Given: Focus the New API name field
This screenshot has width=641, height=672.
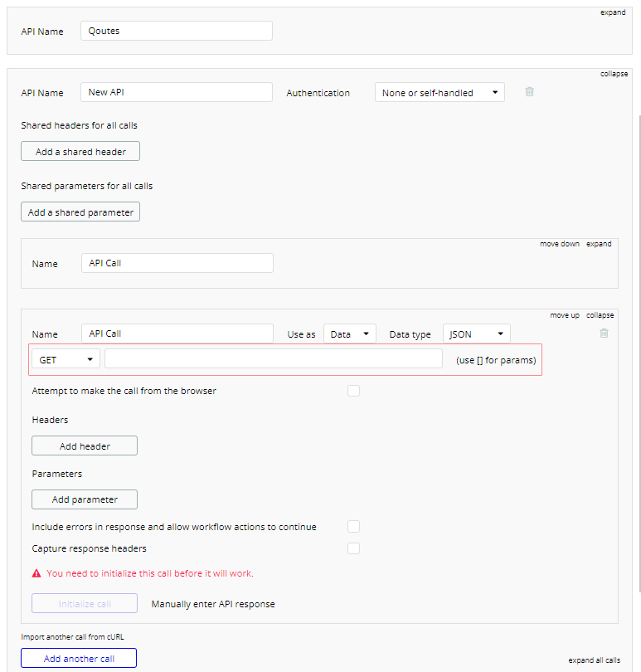Looking at the screenshot, I should pyautogui.click(x=177, y=92).
